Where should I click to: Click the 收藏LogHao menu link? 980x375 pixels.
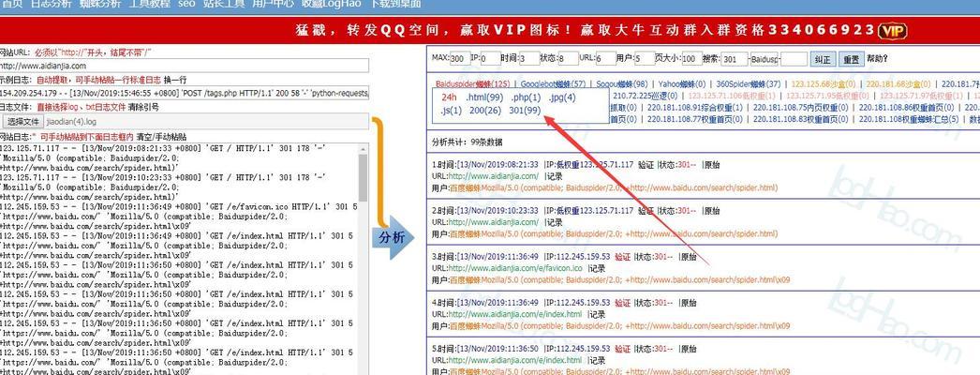[330, 3]
